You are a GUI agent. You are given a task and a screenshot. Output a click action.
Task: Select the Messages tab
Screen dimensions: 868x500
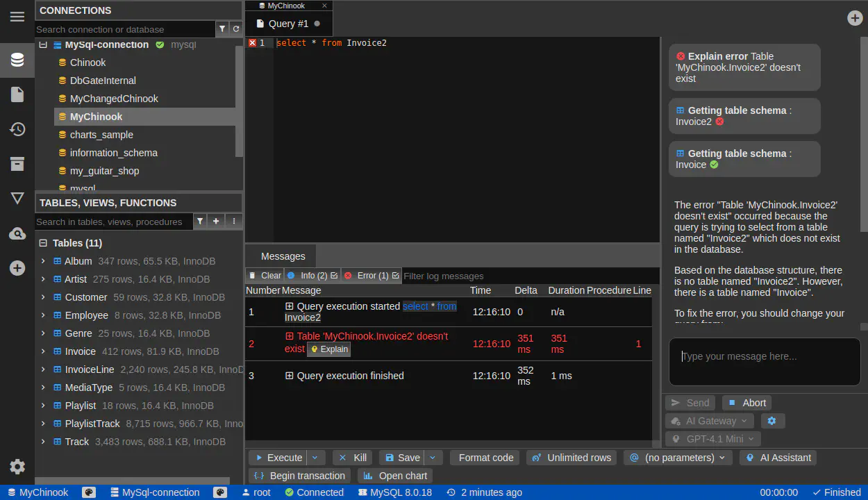point(283,256)
